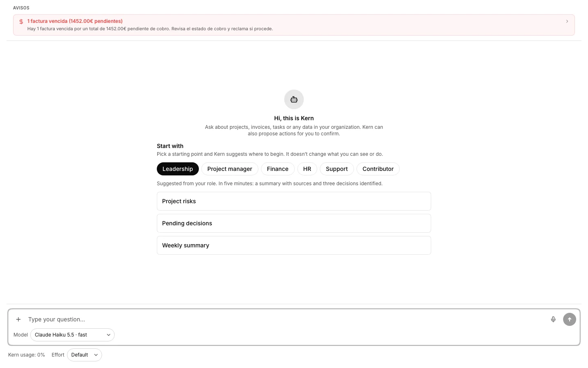This screenshot has height=368, width=588.
Task: Click the plus attachment icon
Action: 18,319
